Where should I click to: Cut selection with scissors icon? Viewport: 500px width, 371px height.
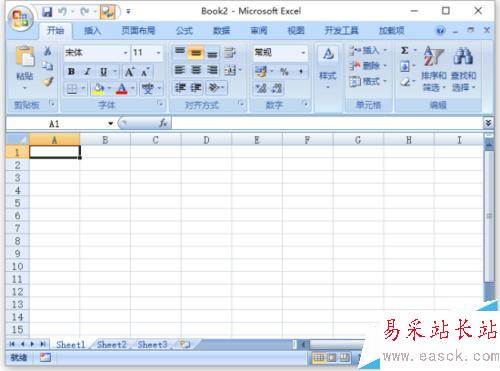coord(48,51)
